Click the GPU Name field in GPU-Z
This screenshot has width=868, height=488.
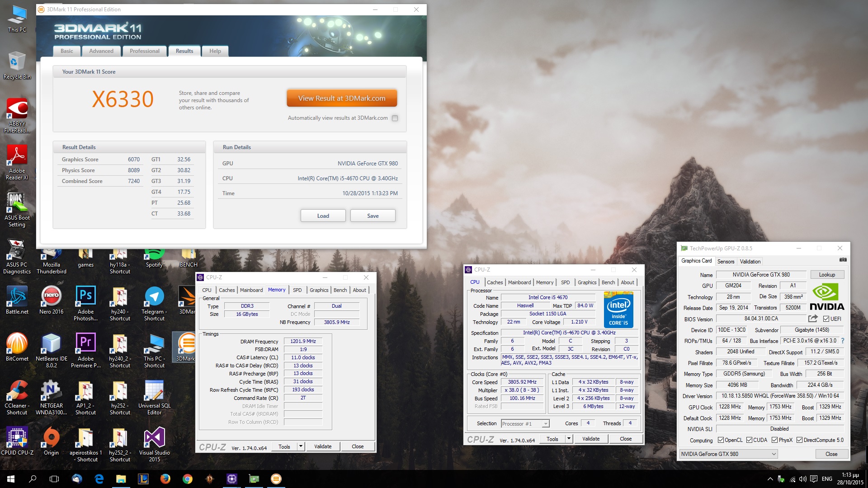761,274
